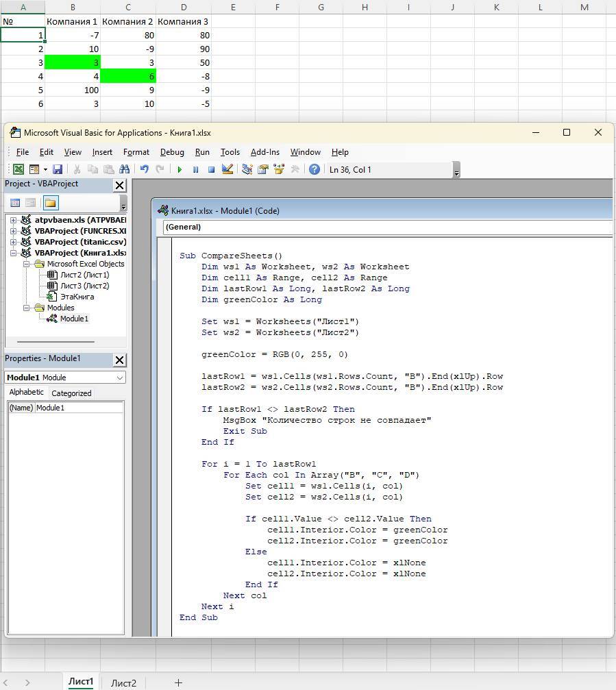Open the Module1 object dropdown in Properties

tap(120, 378)
